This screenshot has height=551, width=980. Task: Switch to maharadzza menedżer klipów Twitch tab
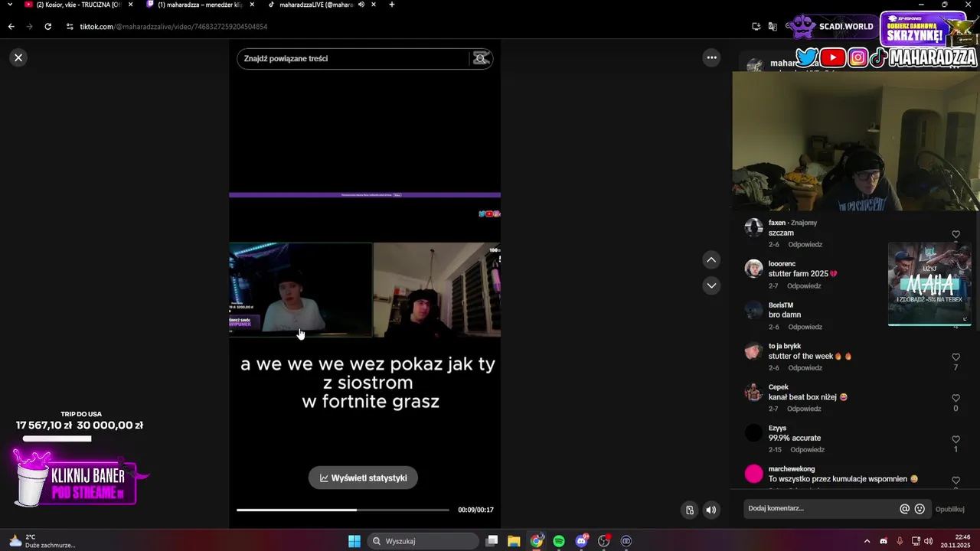point(201,5)
